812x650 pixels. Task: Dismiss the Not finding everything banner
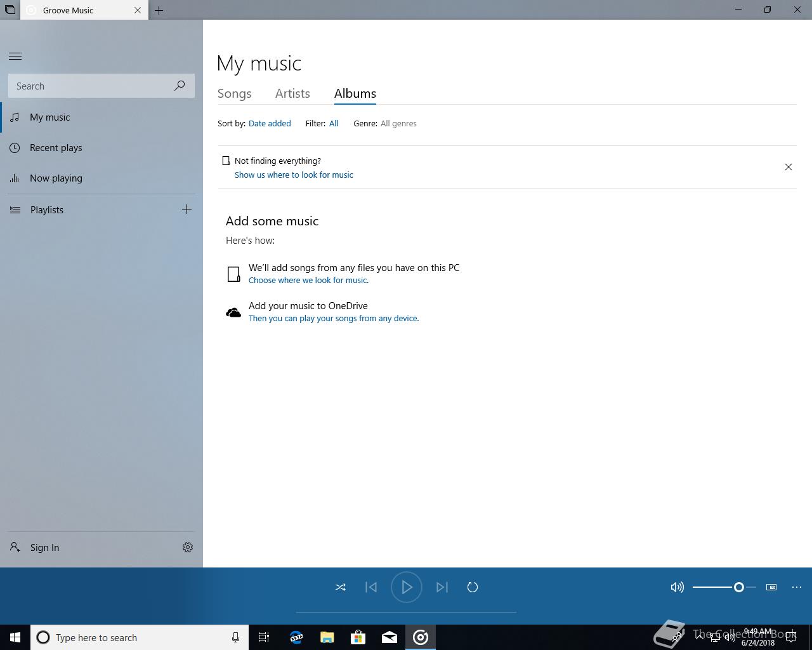(x=789, y=167)
